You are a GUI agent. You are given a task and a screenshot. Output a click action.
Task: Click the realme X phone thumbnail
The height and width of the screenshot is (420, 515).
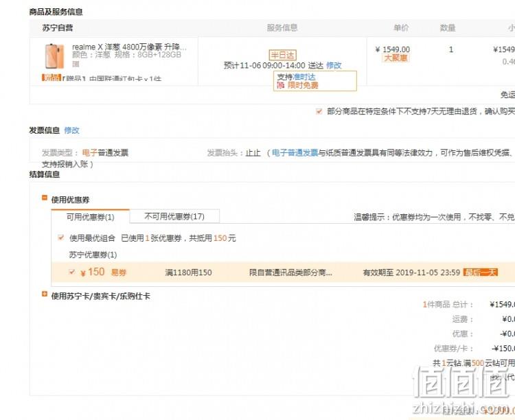(x=54, y=56)
